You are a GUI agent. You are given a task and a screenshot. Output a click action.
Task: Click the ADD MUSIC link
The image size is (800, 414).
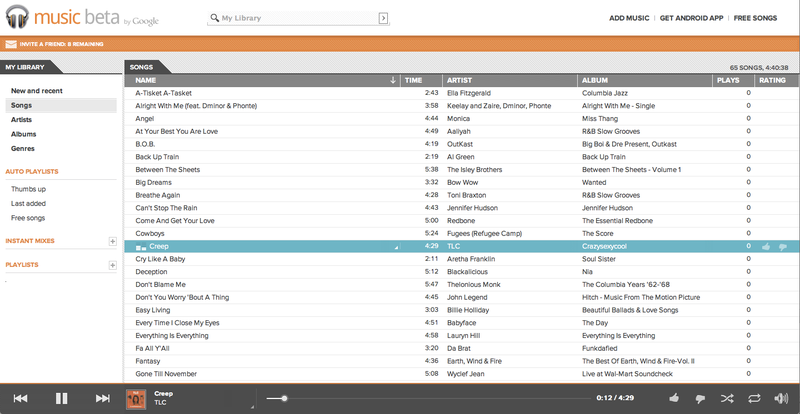pyautogui.click(x=629, y=18)
